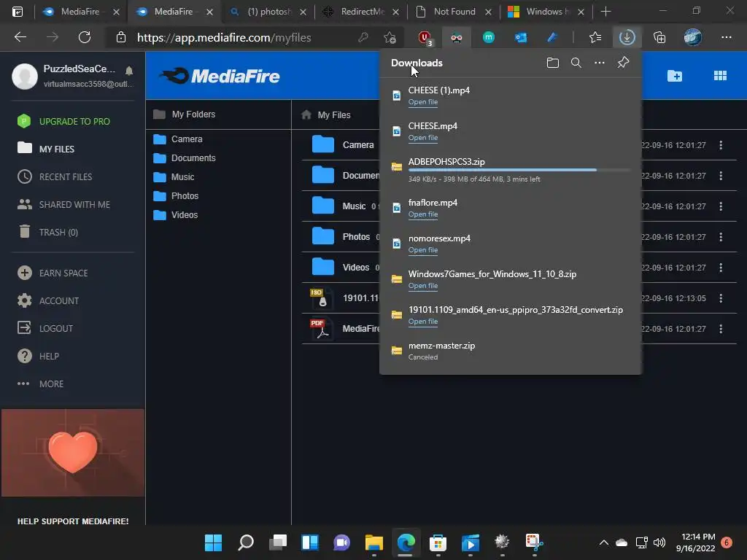Click the green m extension icon
The width and height of the screenshot is (747, 560).
tap(488, 37)
